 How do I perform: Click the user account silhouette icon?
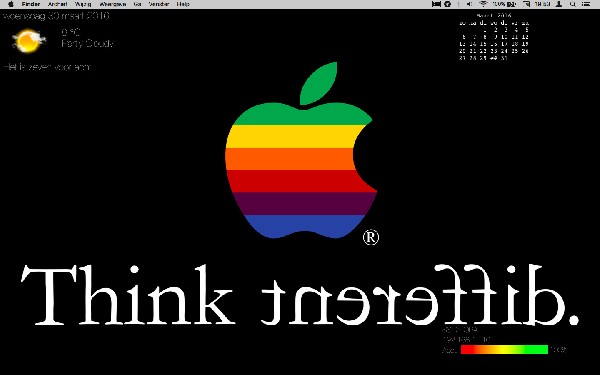tap(559, 4)
